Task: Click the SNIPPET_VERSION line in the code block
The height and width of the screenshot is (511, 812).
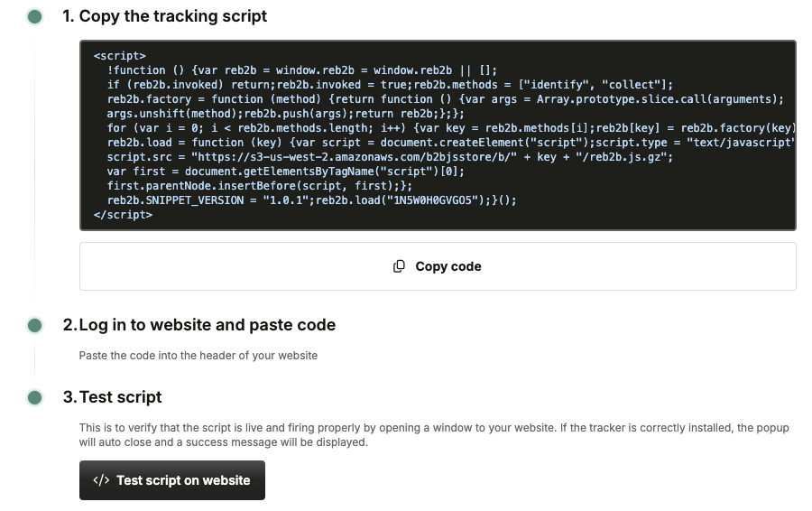Action: pyautogui.click(x=311, y=200)
